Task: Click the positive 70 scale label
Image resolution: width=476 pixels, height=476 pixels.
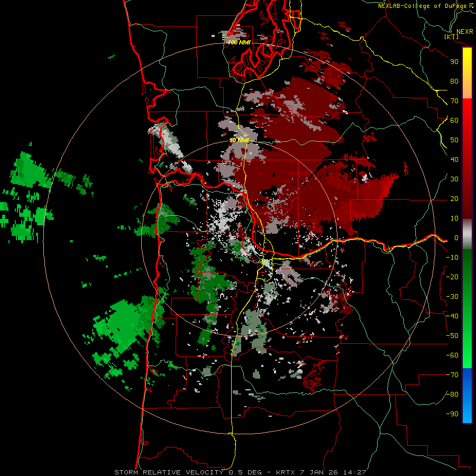Action: pyautogui.click(x=454, y=101)
